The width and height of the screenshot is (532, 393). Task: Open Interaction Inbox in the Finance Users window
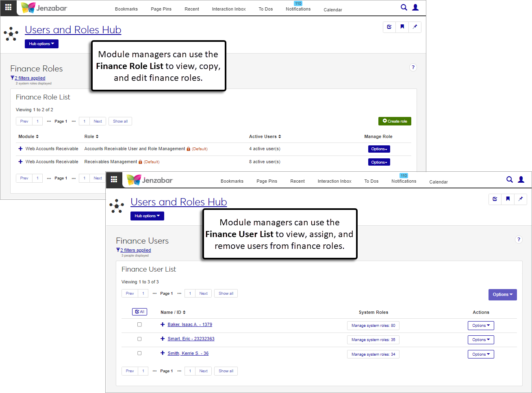point(334,181)
